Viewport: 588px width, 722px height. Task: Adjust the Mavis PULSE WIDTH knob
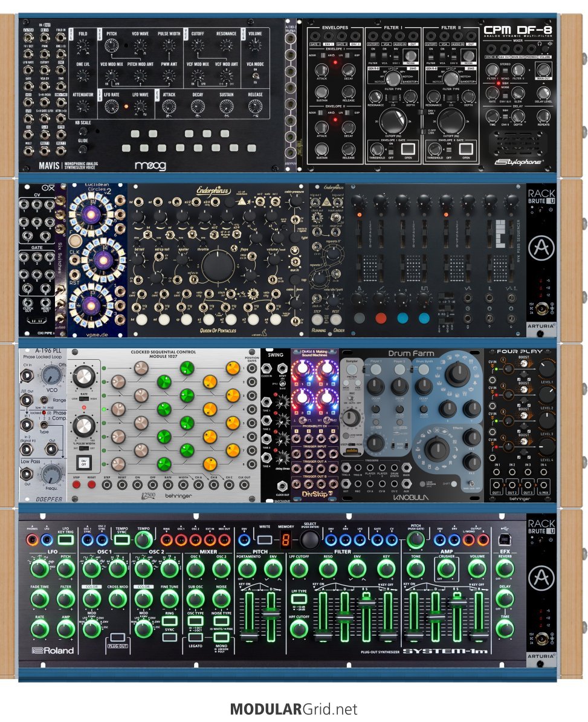[169, 45]
